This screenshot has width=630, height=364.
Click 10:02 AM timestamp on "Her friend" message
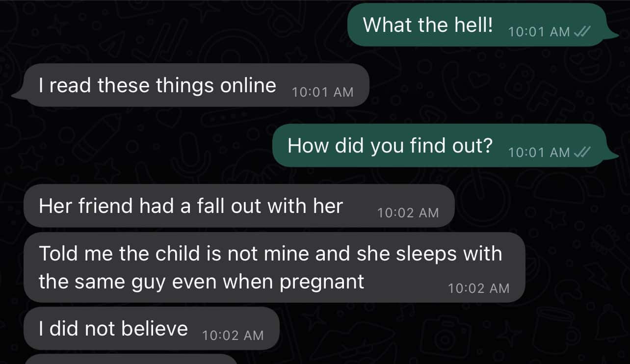point(408,213)
